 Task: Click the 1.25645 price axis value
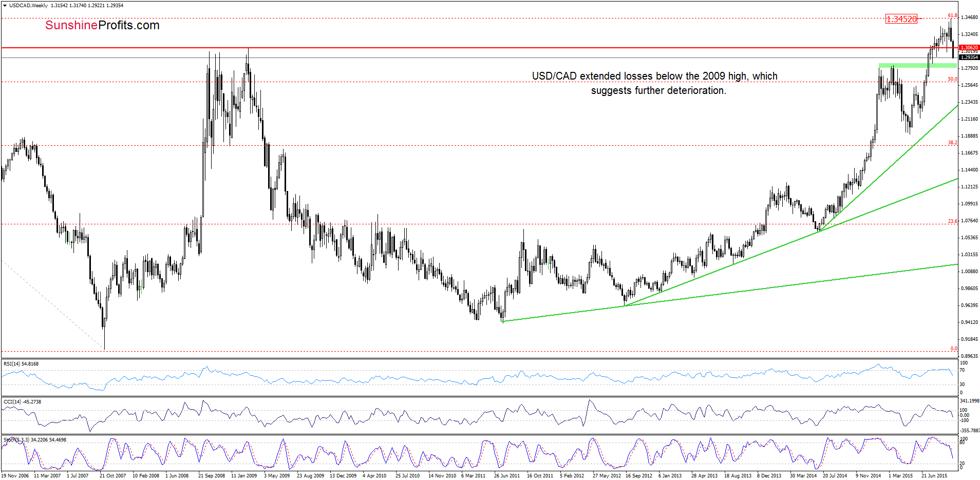[x=969, y=85]
